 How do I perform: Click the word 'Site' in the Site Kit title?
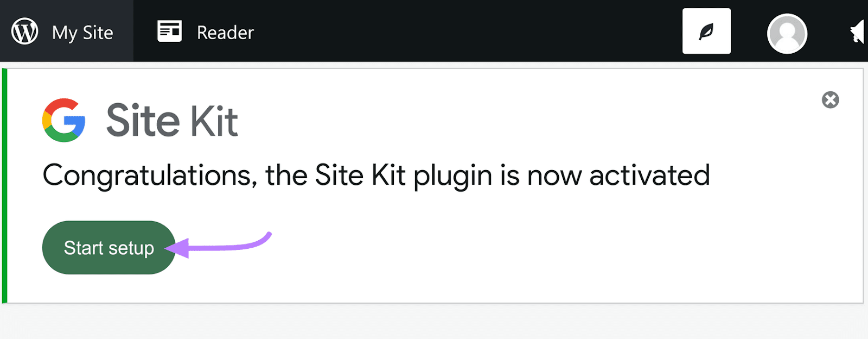143,121
